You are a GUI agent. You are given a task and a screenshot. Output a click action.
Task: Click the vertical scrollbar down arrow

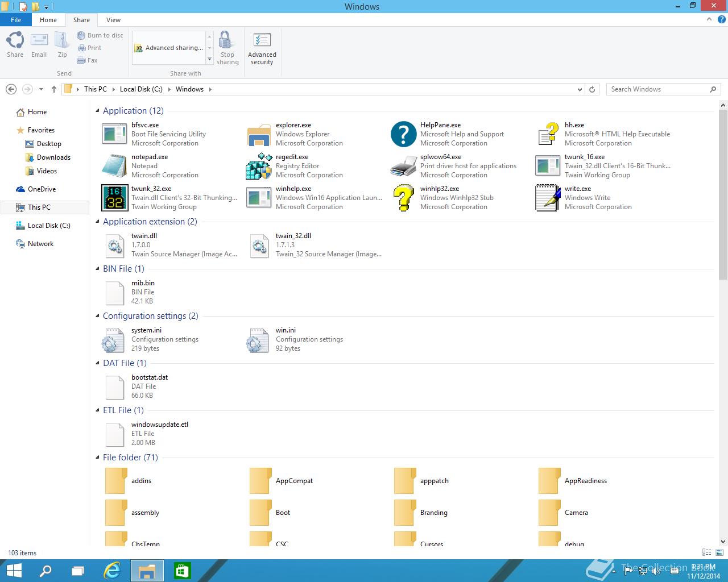723,542
